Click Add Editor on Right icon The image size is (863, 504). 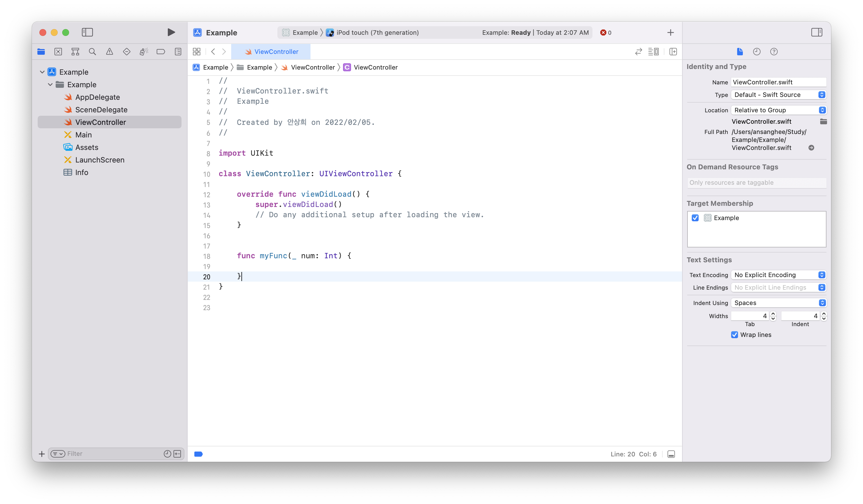(673, 52)
